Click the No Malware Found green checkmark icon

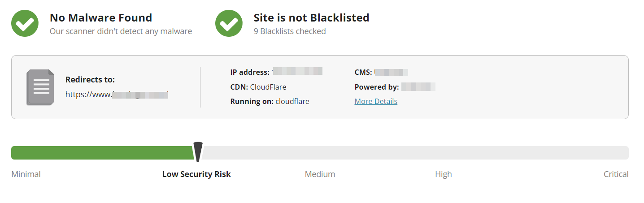25,23
